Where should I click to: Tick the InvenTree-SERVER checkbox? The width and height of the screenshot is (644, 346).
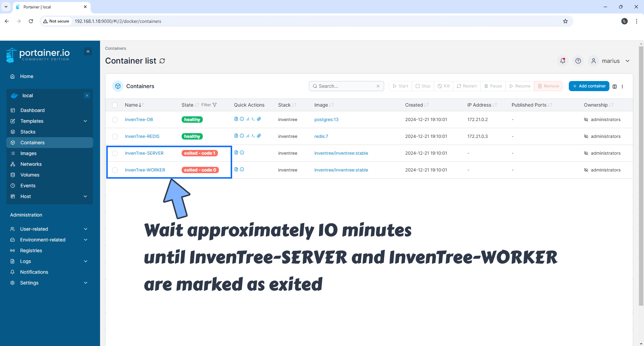coord(115,153)
